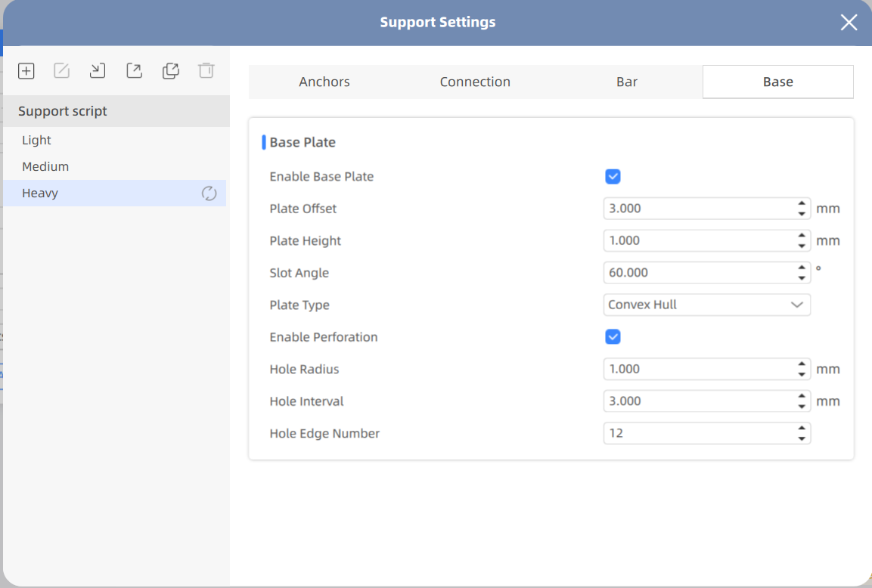The height and width of the screenshot is (588, 872).
Task: Go to the Bar tab
Action: 627,82
